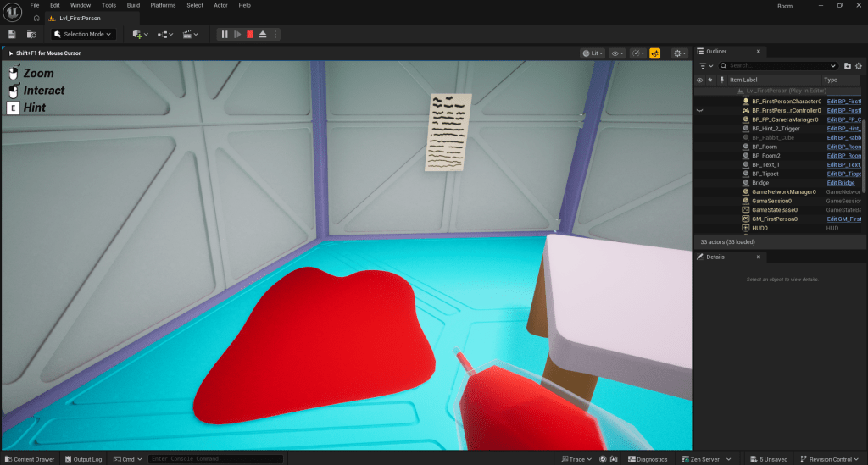Save the current level with floppy icon
This screenshot has width=868, height=465.
tap(12, 34)
